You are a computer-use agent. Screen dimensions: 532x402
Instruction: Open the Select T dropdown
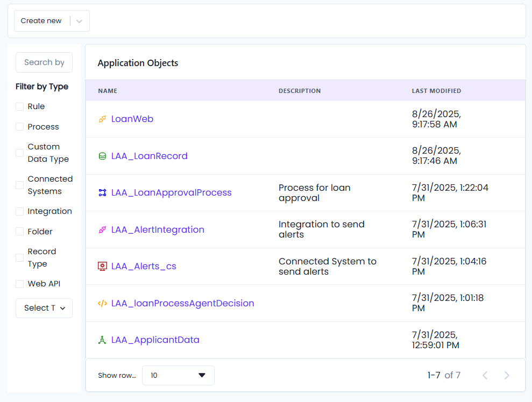click(x=44, y=308)
